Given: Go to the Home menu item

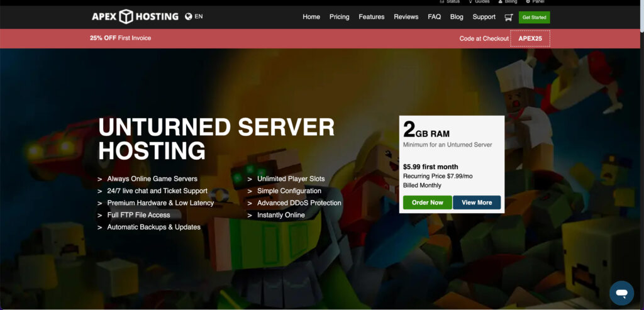Looking at the screenshot, I should [x=311, y=17].
